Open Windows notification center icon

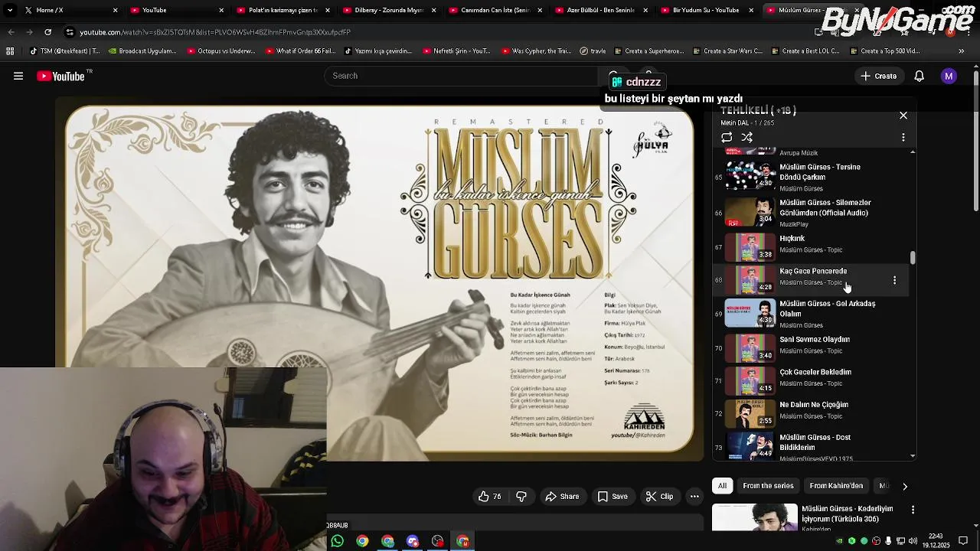[x=963, y=541]
